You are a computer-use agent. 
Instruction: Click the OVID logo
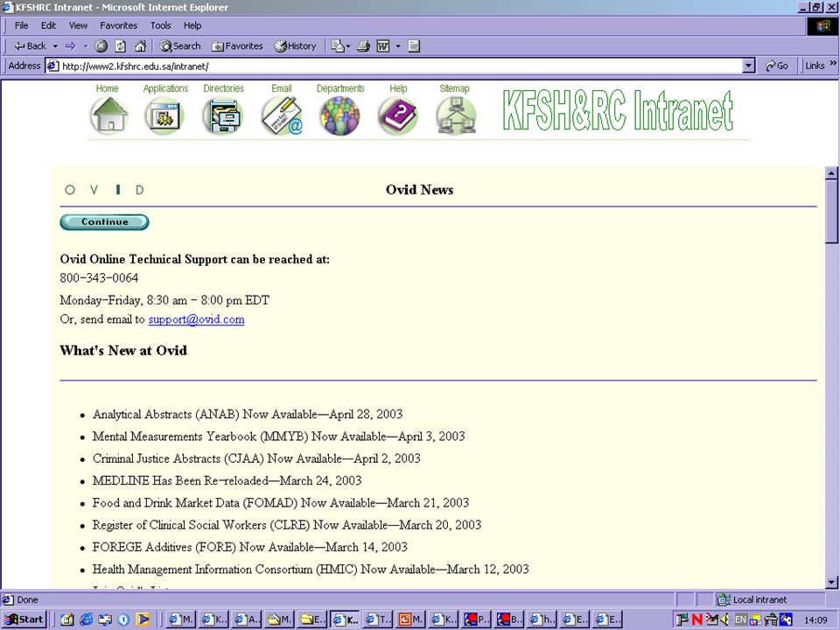(104, 190)
